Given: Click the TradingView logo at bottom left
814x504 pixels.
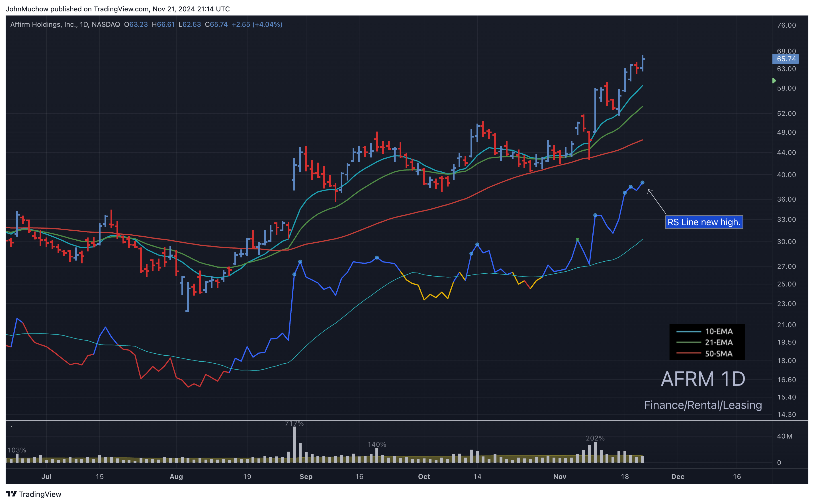Looking at the screenshot, I should (33, 494).
